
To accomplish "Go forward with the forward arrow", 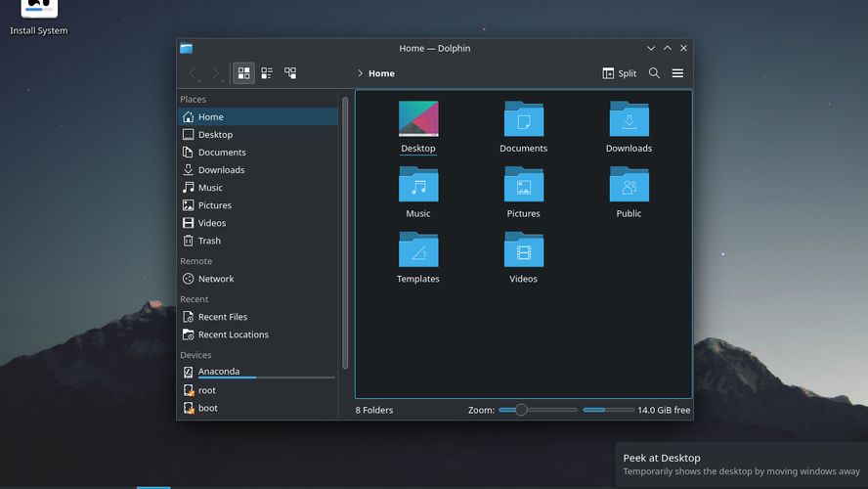I will (216, 73).
